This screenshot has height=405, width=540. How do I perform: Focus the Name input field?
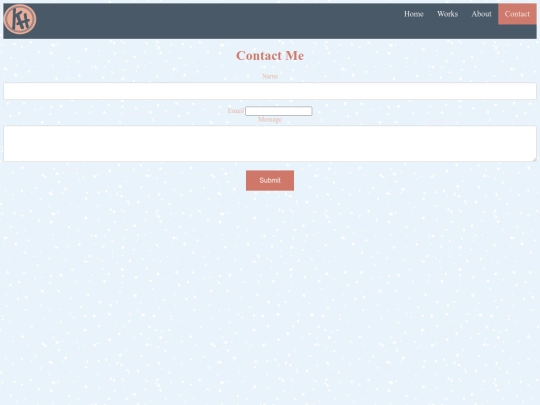coord(270,91)
